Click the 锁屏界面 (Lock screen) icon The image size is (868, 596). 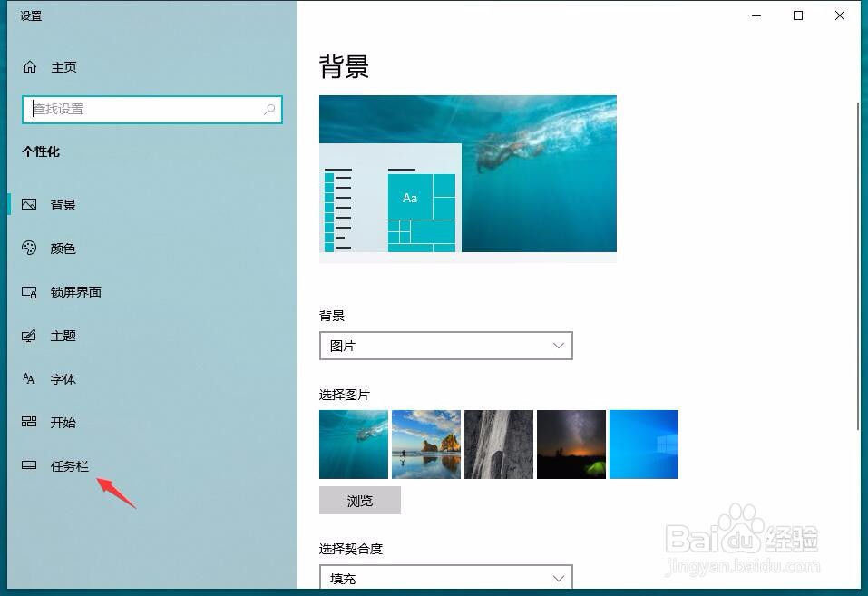click(x=29, y=292)
